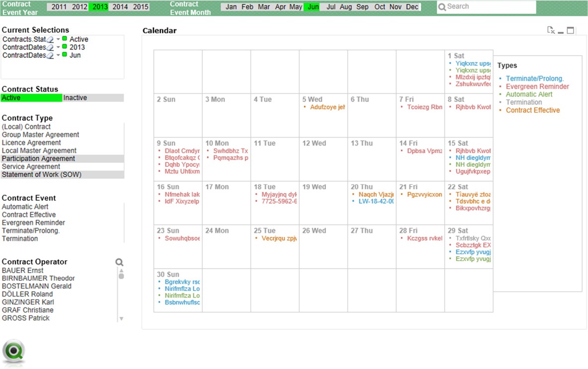The width and height of the screenshot is (588, 369).
Task: Expand the dropdown arrow for Contracts.Stat selection
Action: click(x=58, y=39)
